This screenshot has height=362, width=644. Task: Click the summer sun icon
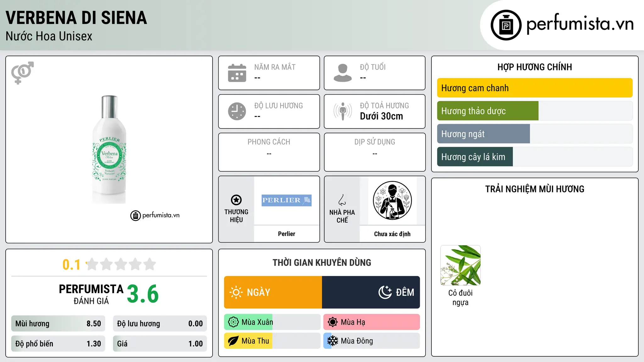tap(332, 322)
